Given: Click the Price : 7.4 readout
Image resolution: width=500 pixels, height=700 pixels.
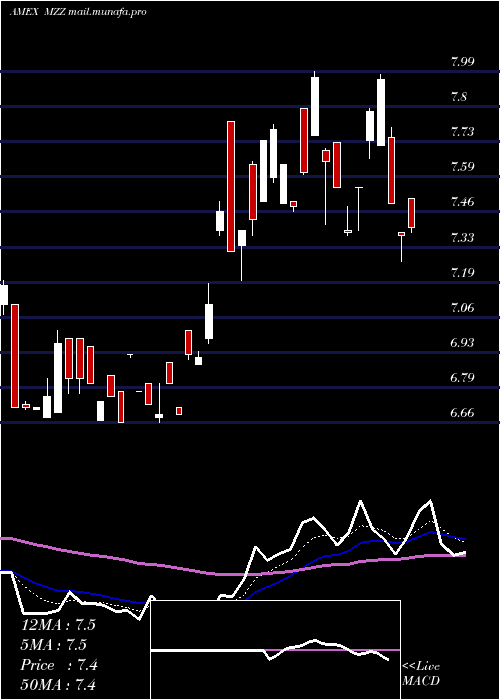Looking at the screenshot, I should 59,665.
